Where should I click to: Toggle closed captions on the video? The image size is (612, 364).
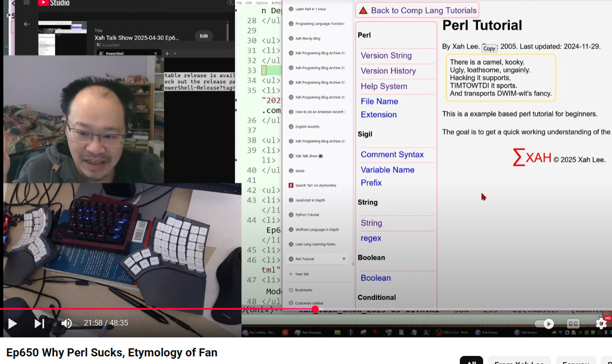click(573, 324)
